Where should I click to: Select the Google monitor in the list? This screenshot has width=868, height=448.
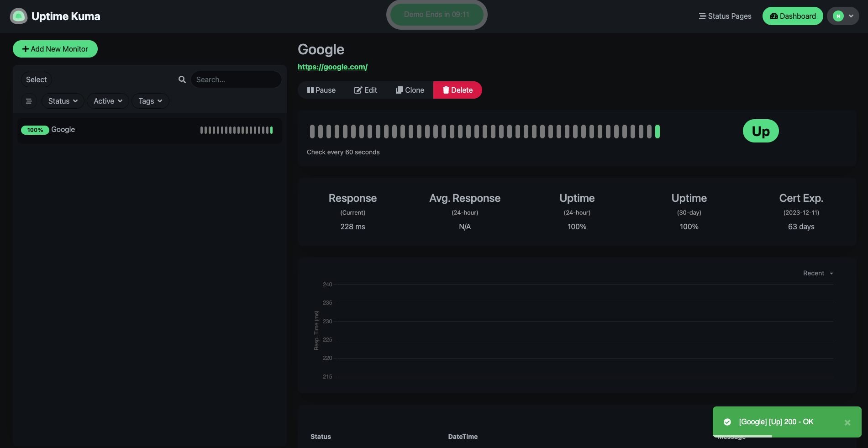point(149,130)
